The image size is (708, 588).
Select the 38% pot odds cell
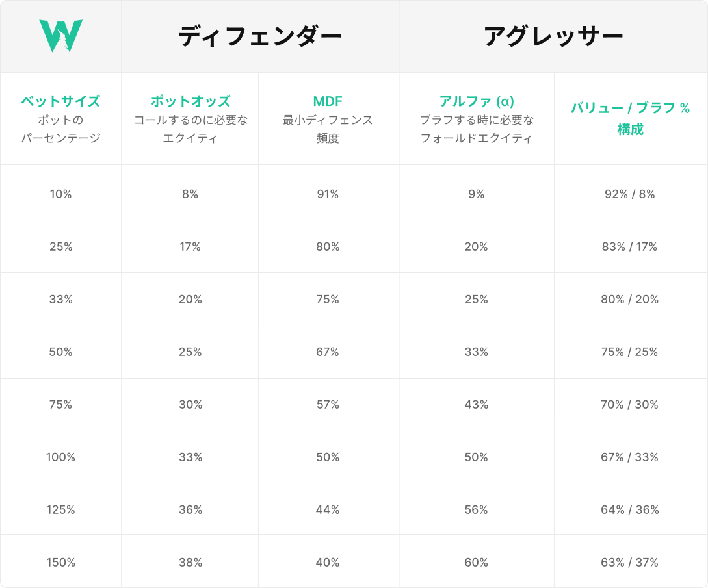coord(190,562)
